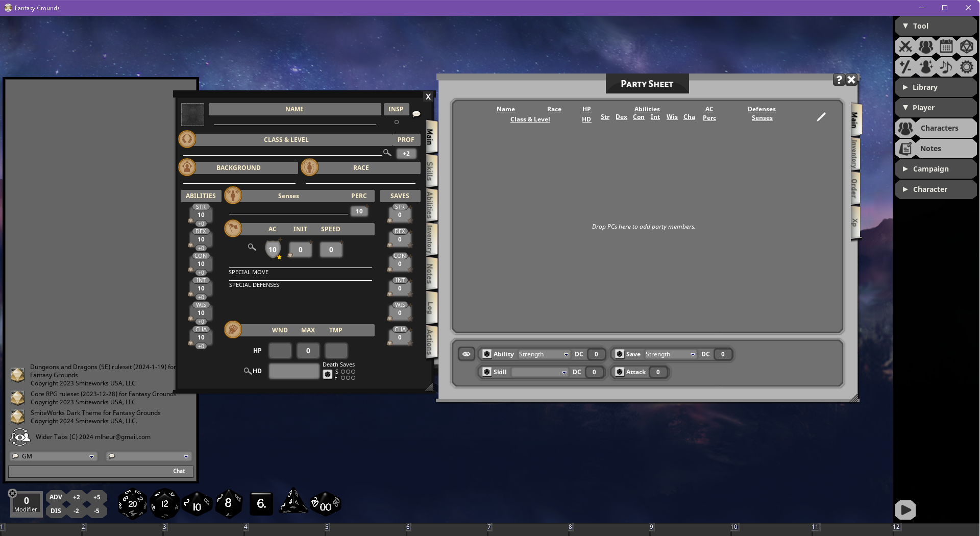980x536 pixels.
Task: Click the Background round icon
Action: (x=187, y=167)
